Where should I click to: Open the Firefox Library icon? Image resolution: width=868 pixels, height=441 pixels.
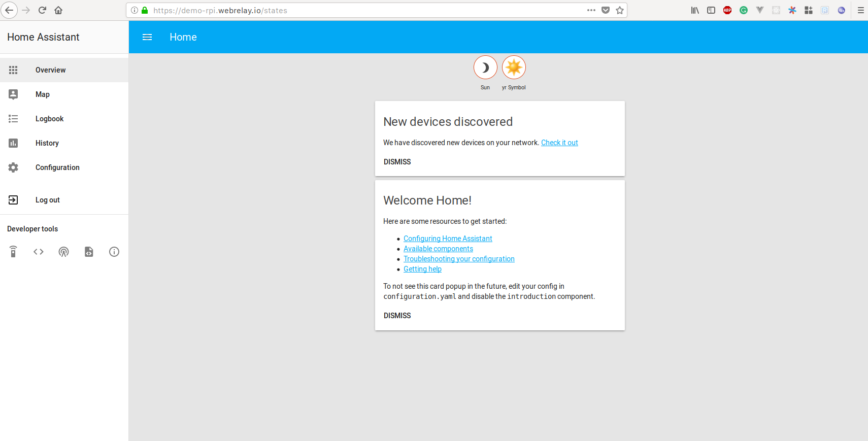tap(695, 10)
